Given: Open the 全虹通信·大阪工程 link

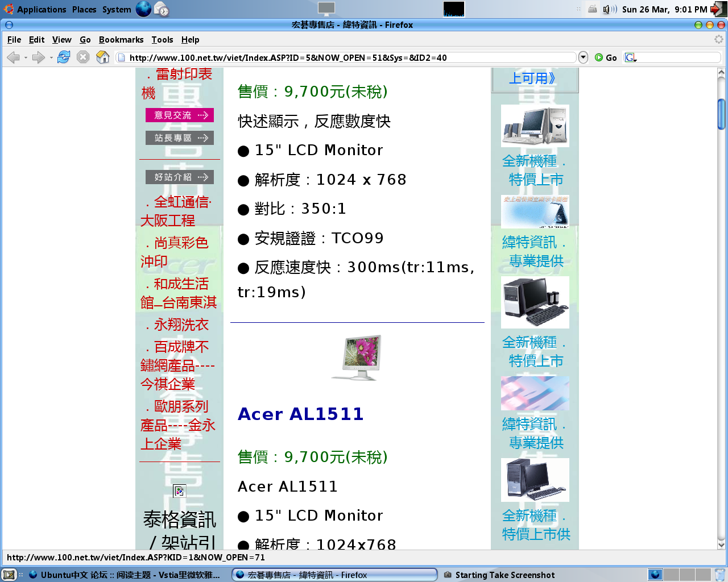Looking at the screenshot, I should click(176, 211).
